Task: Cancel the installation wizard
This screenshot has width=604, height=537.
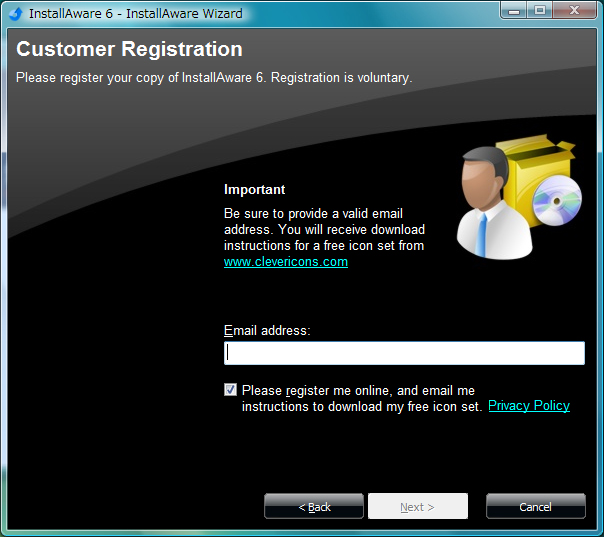Action: click(x=536, y=507)
